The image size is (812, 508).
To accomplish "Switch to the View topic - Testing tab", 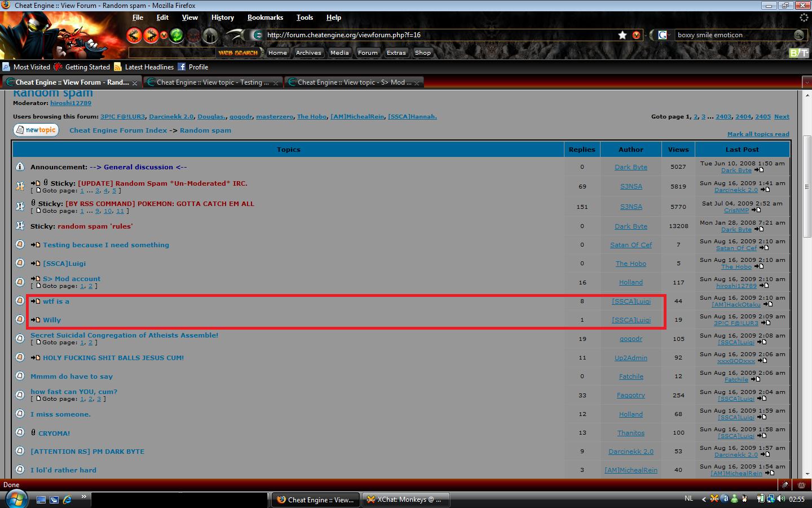I will point(212,82).
